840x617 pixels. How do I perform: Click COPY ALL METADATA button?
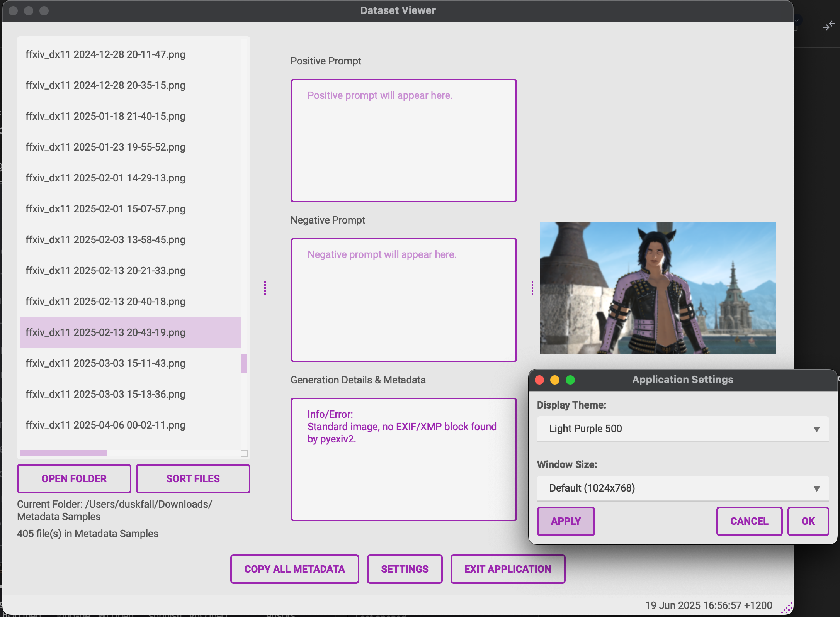click(x=294, y=569)
